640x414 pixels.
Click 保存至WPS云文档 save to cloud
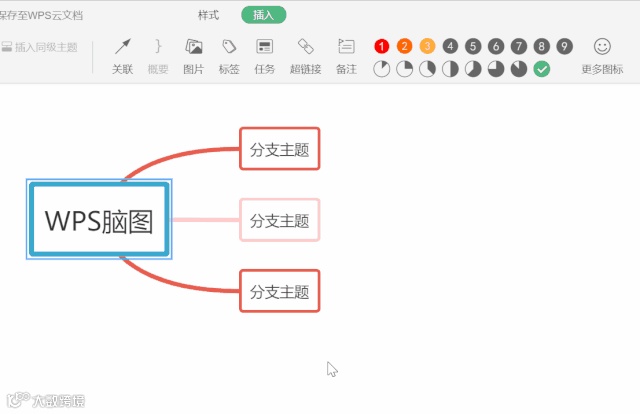click(41, 16)
